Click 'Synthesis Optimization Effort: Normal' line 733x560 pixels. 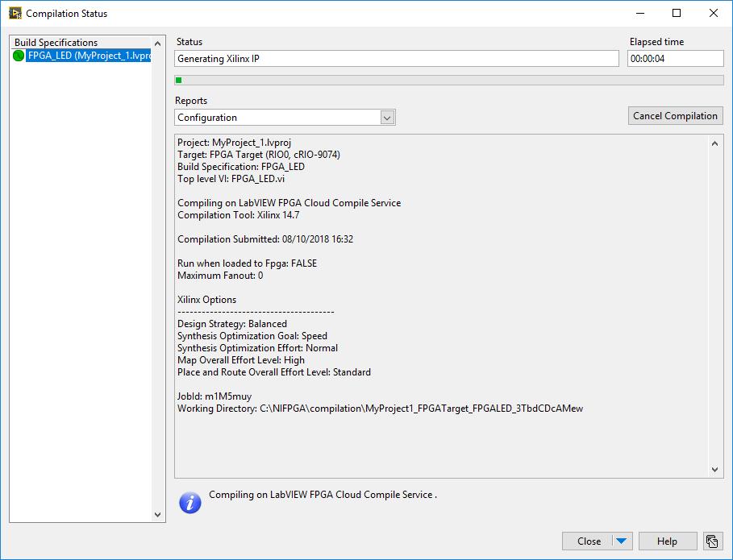click(257, 348)
